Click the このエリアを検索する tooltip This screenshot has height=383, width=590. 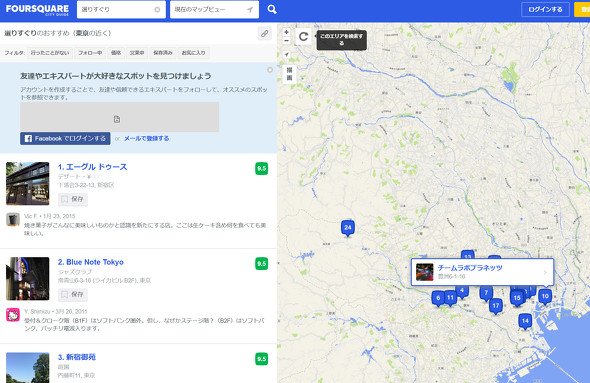[341, 40]
